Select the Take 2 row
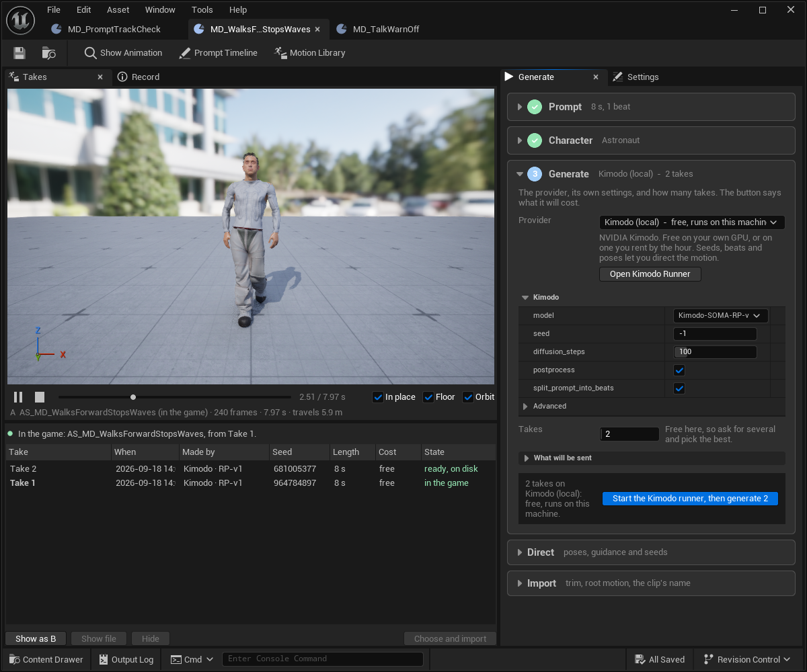The image size is (807, 672). click(251, 469)
